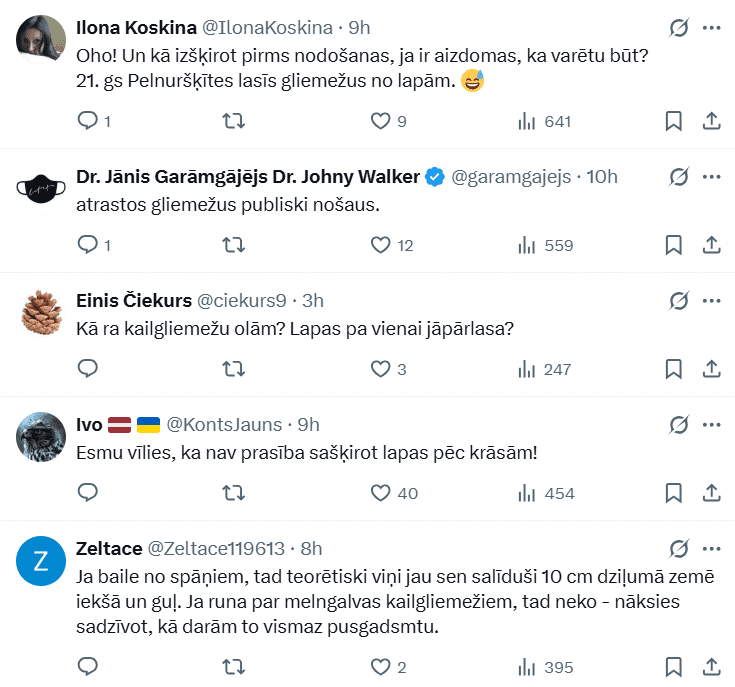
Task: Expand more options on Zeltace's post
Action: pos(712,549)
